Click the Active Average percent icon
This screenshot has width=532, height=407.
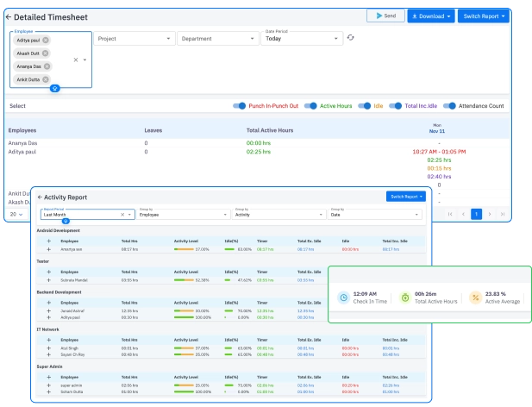point(475,297)
